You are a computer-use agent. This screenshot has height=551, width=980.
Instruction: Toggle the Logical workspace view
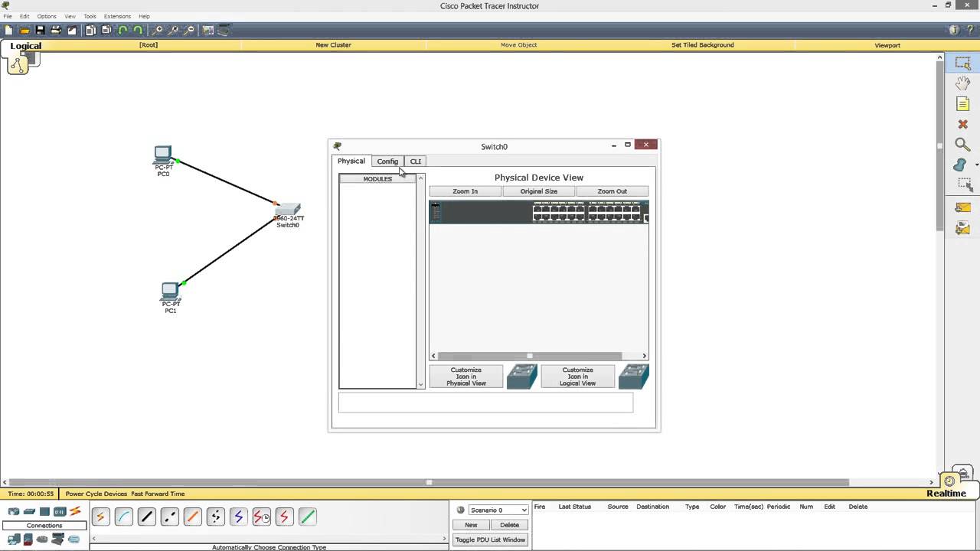click(25, 46)
